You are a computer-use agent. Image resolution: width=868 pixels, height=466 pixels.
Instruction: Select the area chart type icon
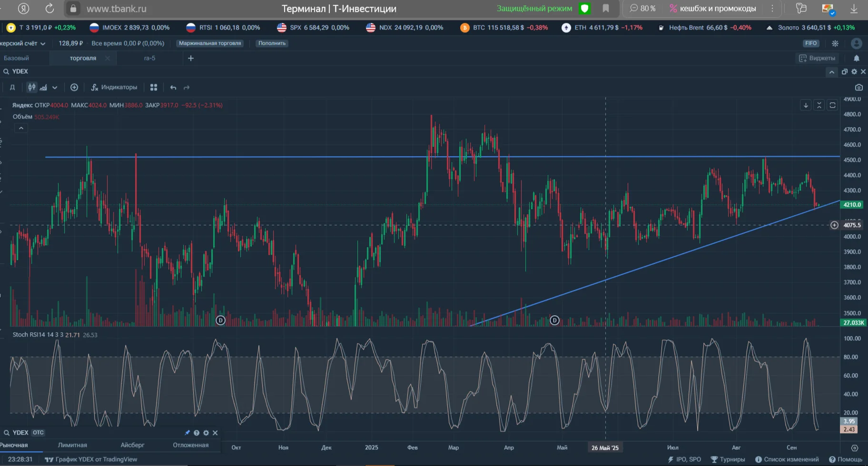(x=43, y=87)
